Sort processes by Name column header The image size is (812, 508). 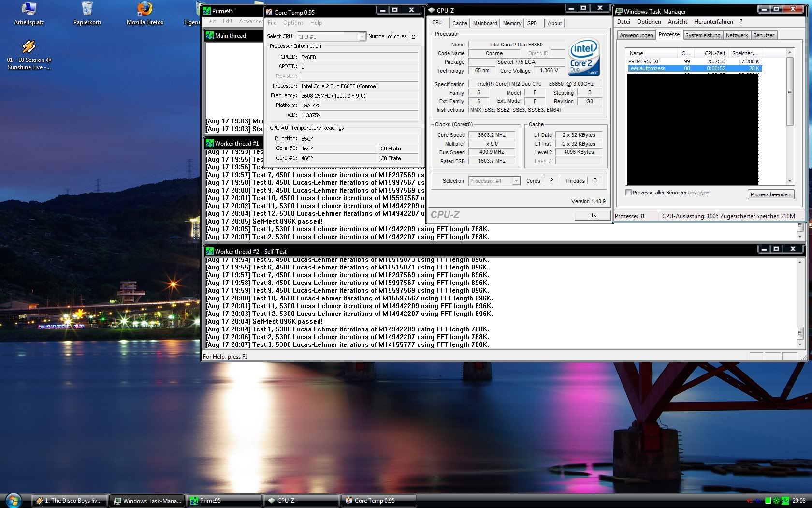(x=652, y=53)
